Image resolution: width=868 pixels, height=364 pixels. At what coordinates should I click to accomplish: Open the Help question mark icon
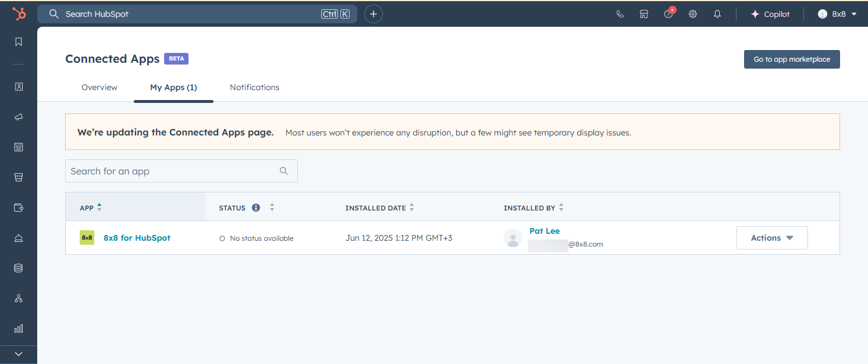(x=668, y=14)
